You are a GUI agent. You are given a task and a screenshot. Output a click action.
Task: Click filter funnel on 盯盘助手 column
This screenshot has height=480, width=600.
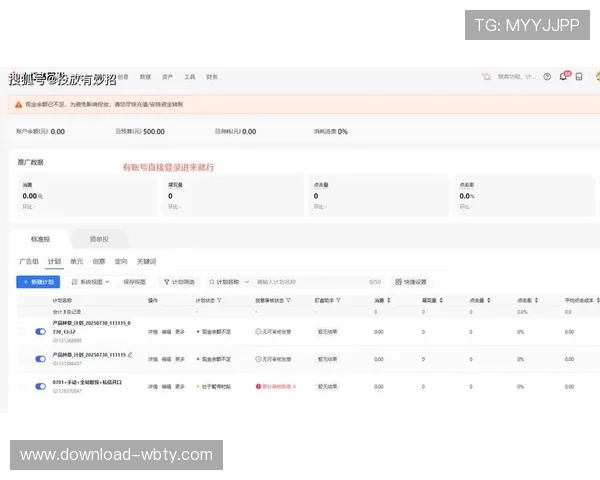[x=338, y=300]
